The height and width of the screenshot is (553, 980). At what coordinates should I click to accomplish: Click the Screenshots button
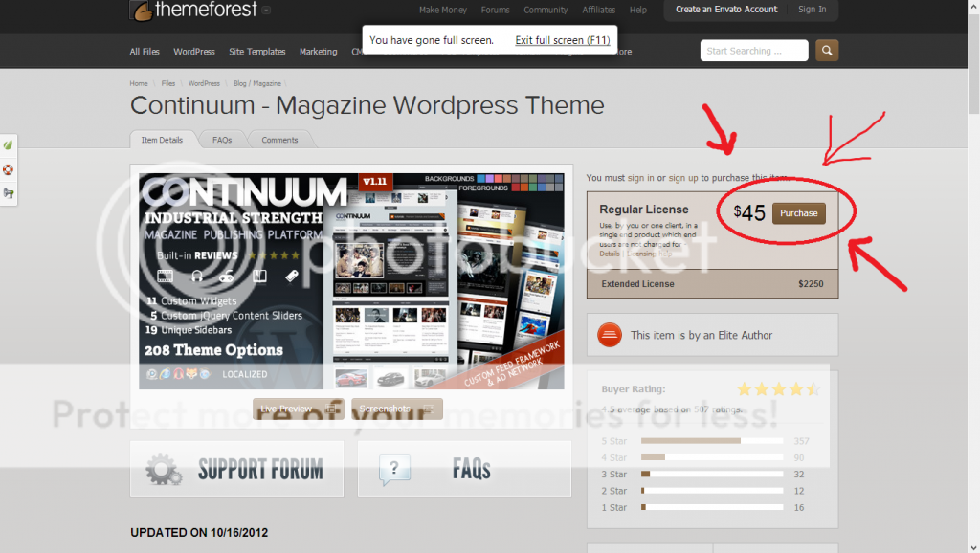coord(397,409)
